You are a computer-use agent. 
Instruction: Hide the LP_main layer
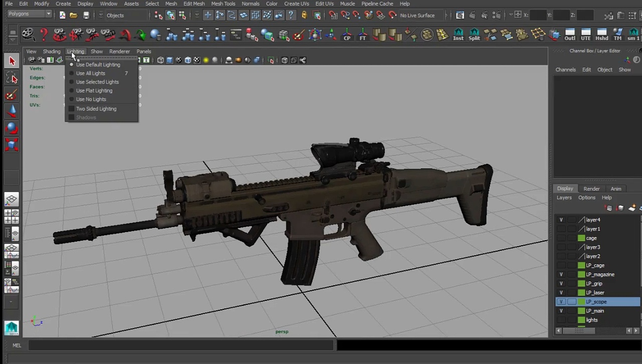pos(561,310)
